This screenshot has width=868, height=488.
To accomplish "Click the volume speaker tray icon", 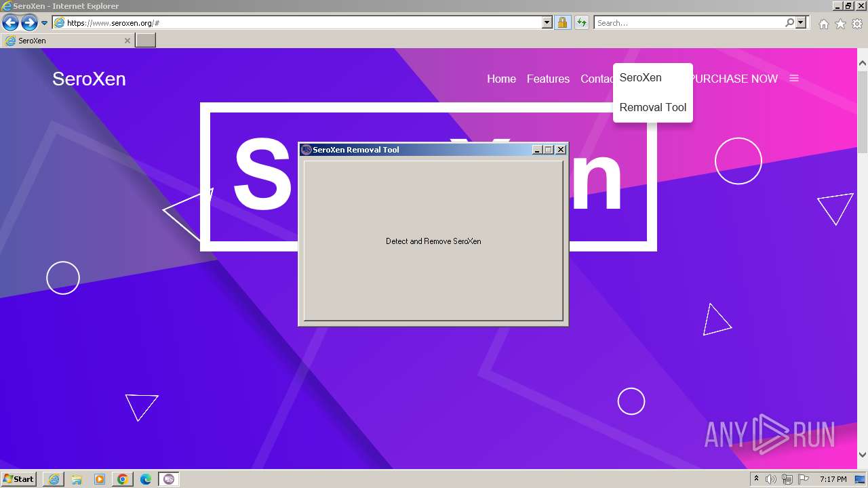I will tap(771, 479).
